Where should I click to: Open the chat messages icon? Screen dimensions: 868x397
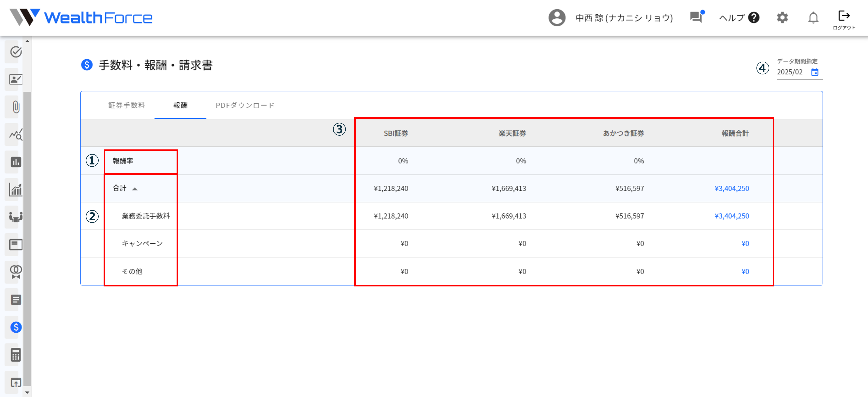[697, 17]
